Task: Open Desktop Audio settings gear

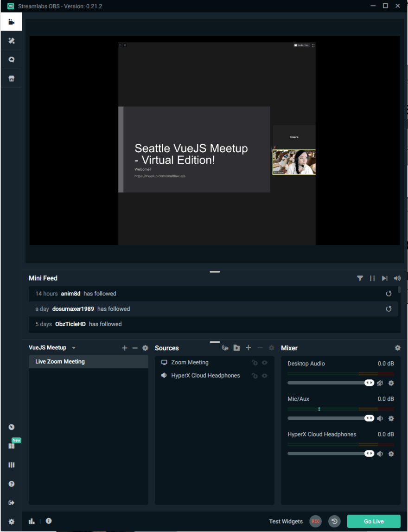Action: (x=391, y=383)
